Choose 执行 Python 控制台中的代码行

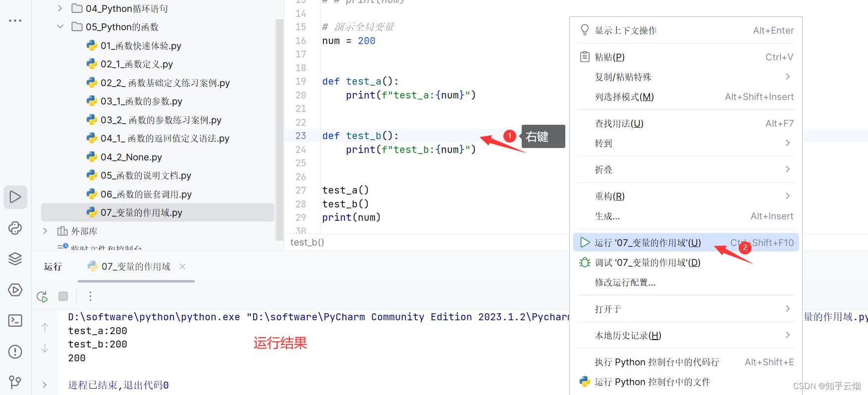pyautogui.click(x=686, y=362)
